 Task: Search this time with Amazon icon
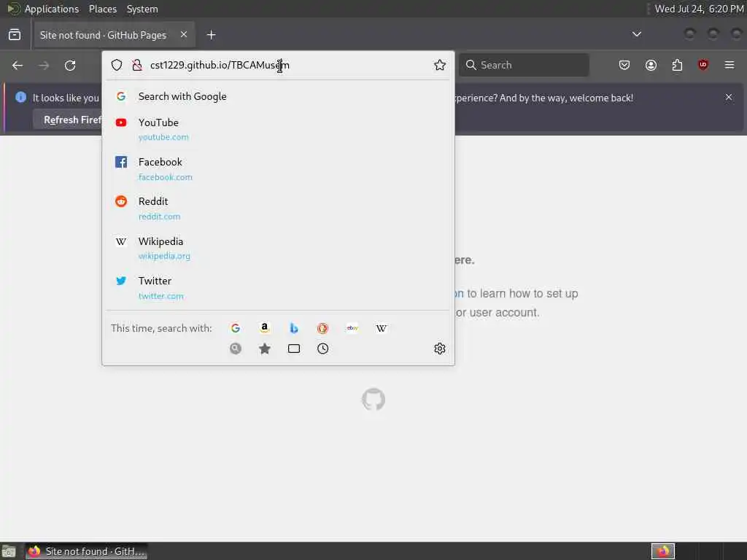click(264, 328)
